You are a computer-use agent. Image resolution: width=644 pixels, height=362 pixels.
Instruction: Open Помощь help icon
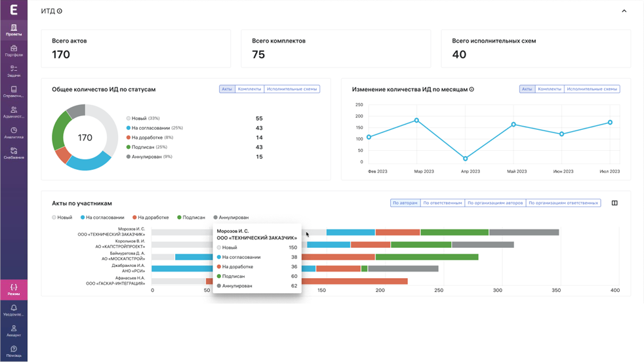14,352
